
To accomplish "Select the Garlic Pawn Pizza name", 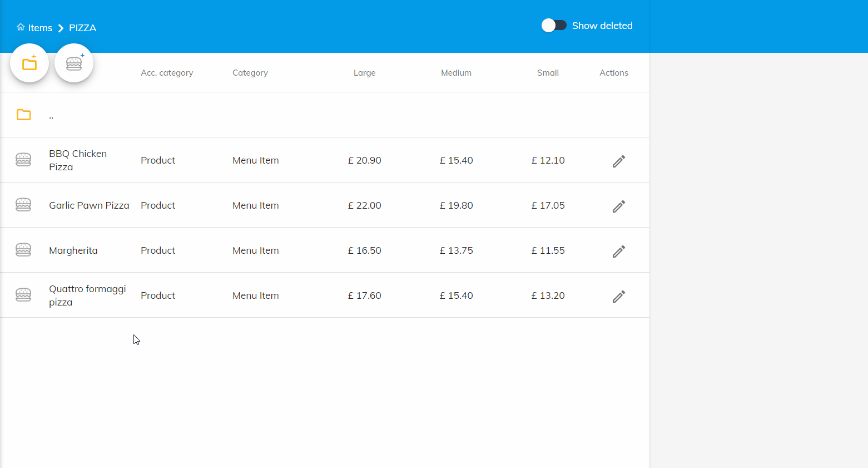I will pos(89,205).
